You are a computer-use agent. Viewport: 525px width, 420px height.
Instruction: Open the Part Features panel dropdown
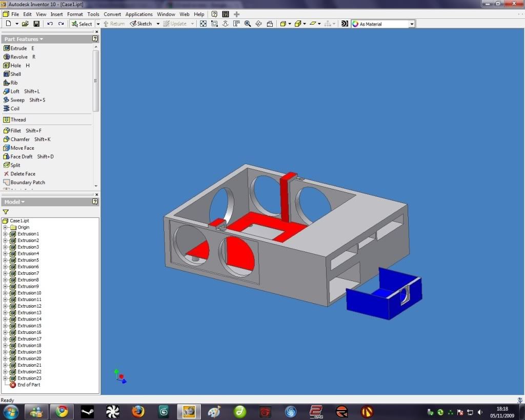tap(24, 39)
